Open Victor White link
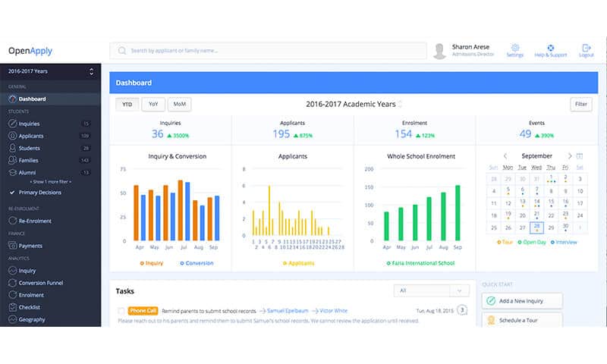The image size is (607, 364). [333, 311]
